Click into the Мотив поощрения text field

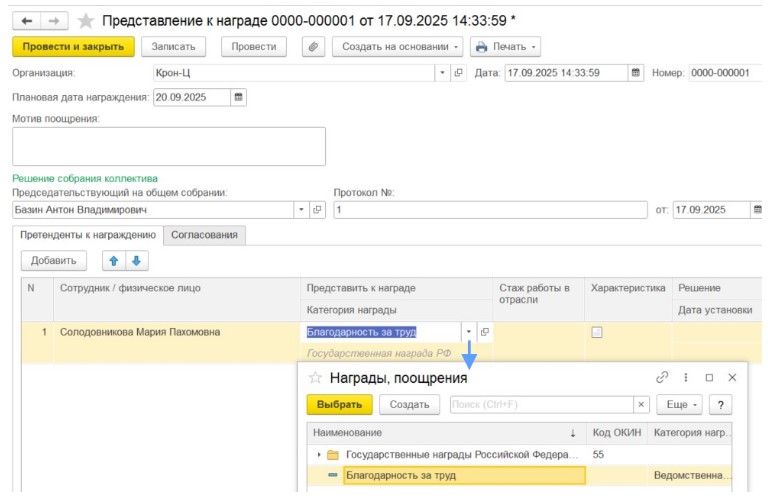coord(168,146)
